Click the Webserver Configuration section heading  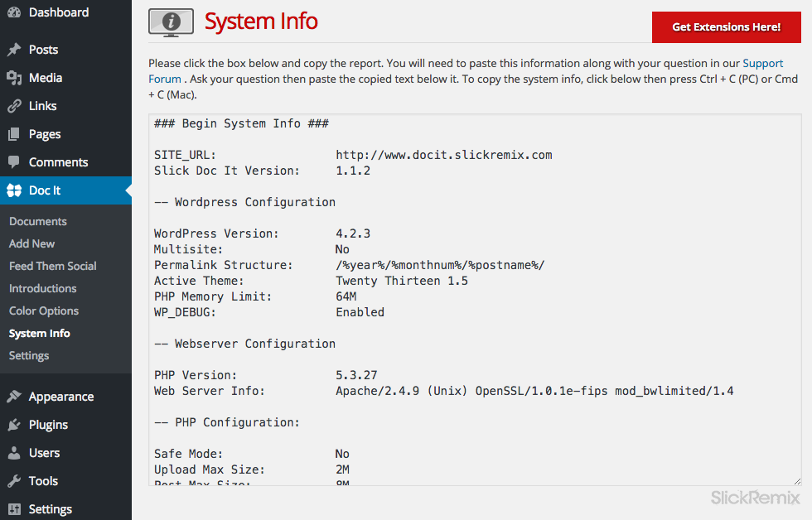[x=245, y=344]
